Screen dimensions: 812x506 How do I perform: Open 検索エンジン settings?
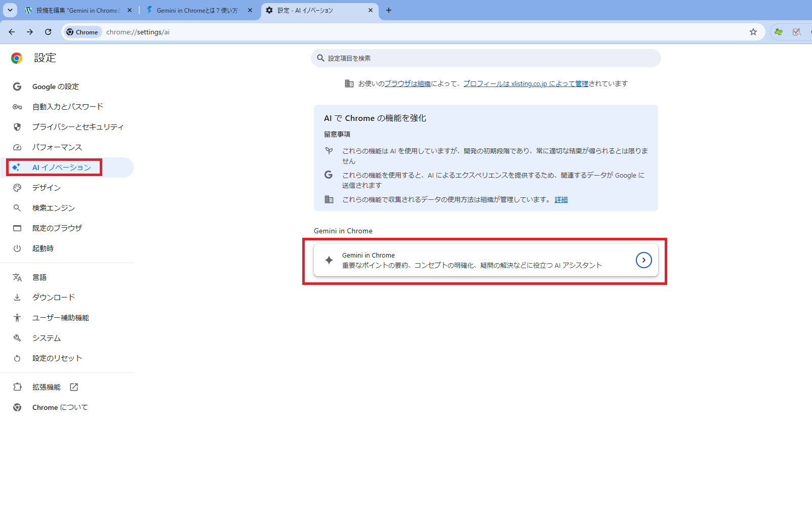(x=67, y=208)
